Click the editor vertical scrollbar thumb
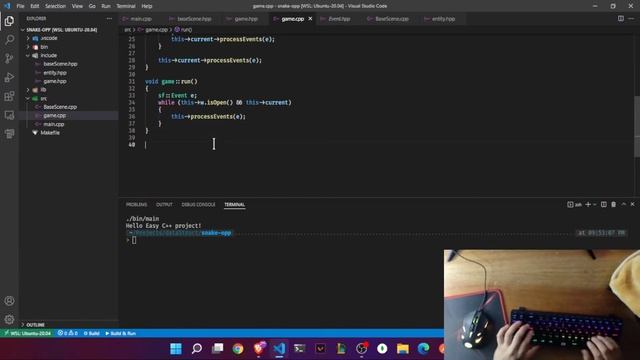Screen dimensions: 640x360 (637, 126)
